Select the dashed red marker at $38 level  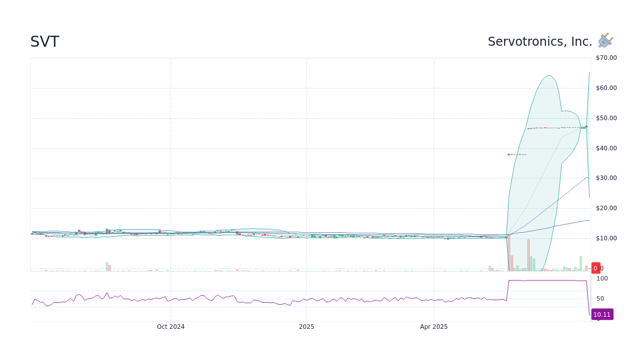[x=509, y=154]
